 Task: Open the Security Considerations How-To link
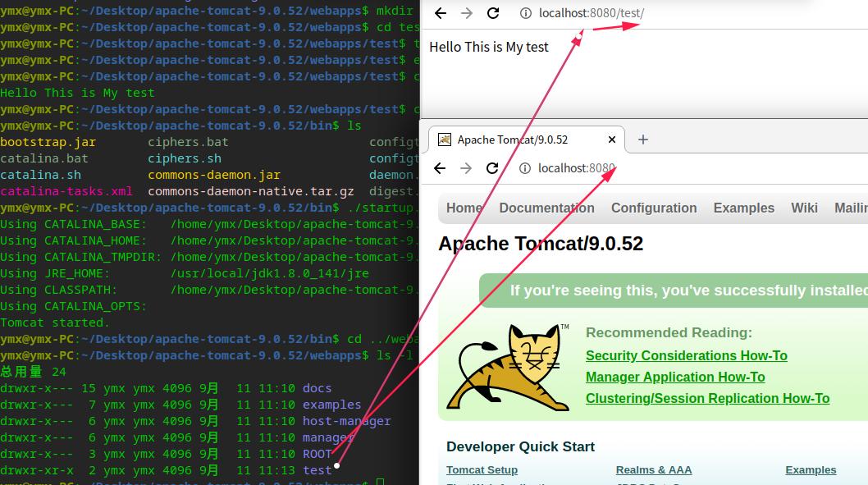pos(686,355)
